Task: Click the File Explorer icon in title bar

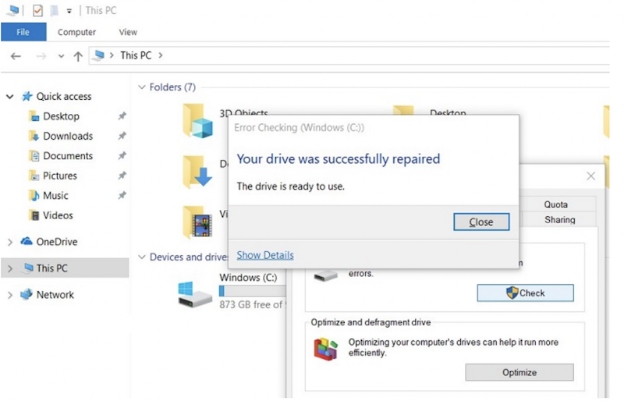Action: (13, 10)
